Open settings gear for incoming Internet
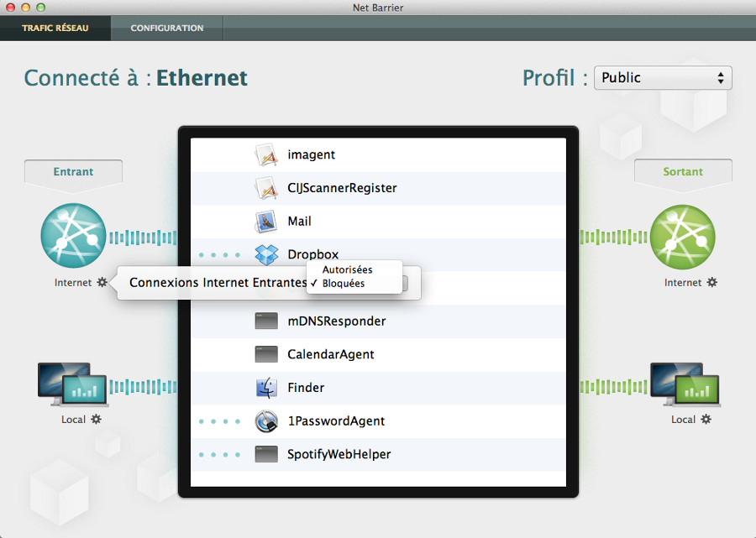This screenshot has height=538, width=756. click(x=102, y=282)
